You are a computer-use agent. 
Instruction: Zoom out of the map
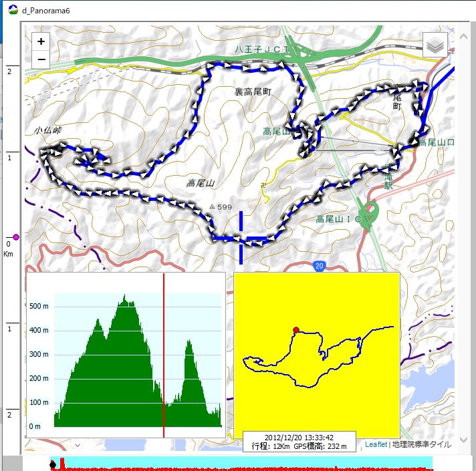[41, 59]
